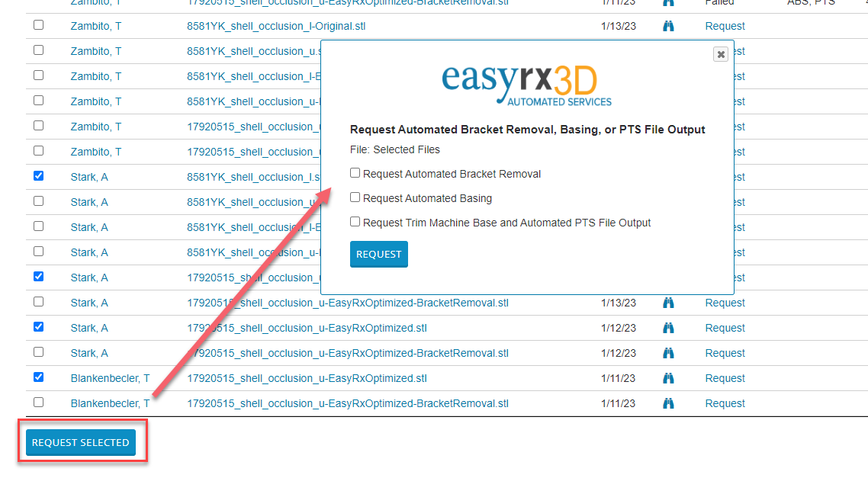View Stark BracketRemoval.stl dated 1/12/23 via binoculars
Viewport: 868px width, 478px height.
(x=668, y=353)
